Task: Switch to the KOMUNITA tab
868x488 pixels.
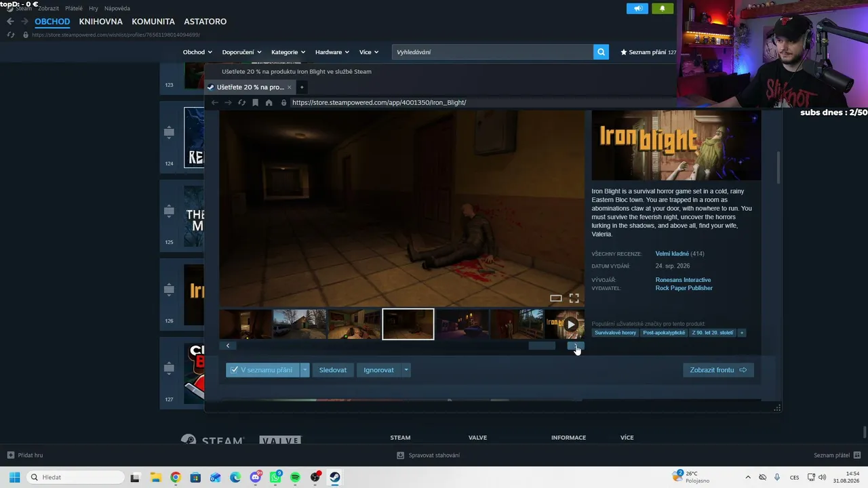Action: (x=153, y=22)
